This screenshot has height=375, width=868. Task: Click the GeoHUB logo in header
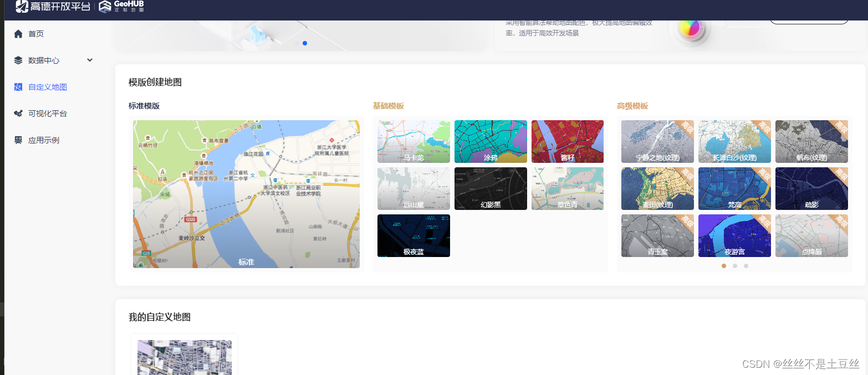(121, 7)
